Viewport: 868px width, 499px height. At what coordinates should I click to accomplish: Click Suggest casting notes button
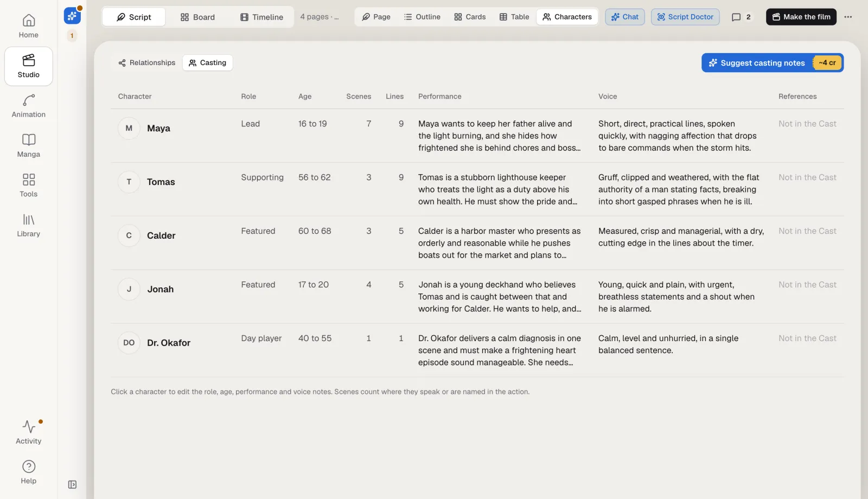[x=773, y=63]
